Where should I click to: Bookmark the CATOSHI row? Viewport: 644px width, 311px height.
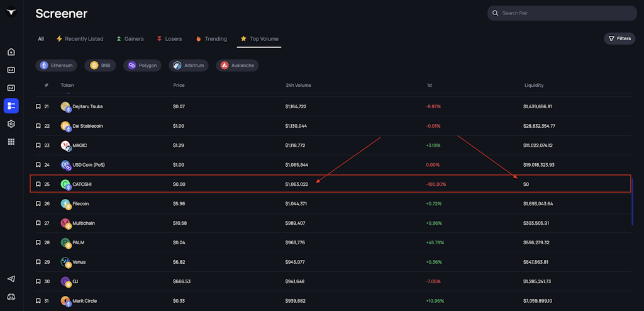coord(38,184)
